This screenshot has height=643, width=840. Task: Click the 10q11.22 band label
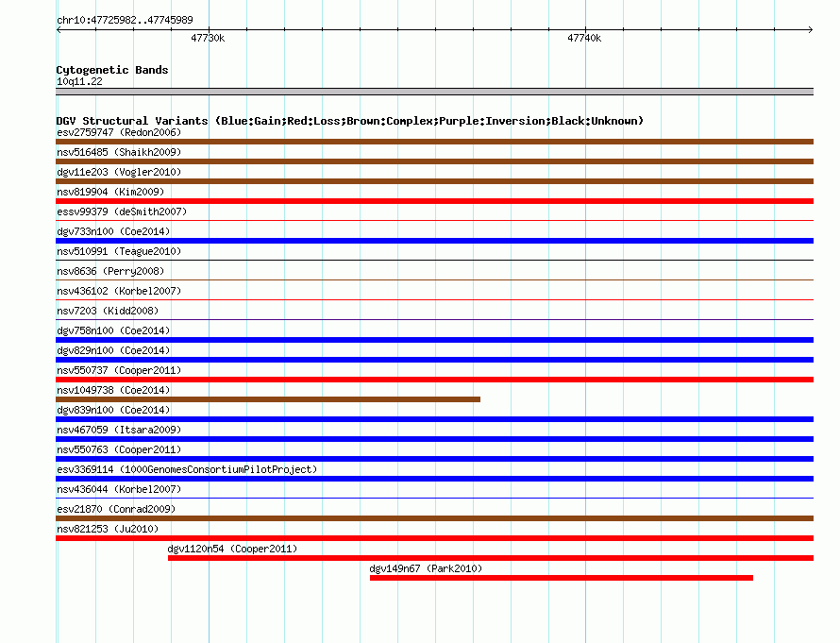(x=79, y=81)
